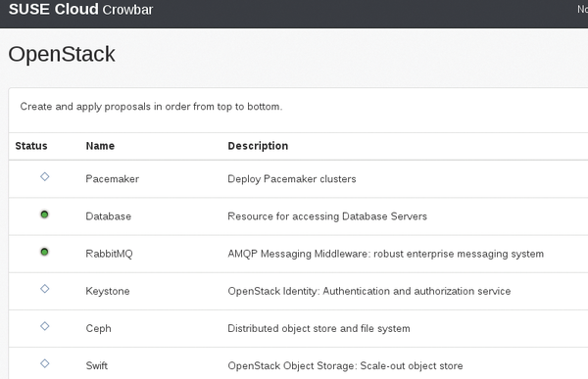Click the AMQP Messaging Middleware description

click(385, 254)
